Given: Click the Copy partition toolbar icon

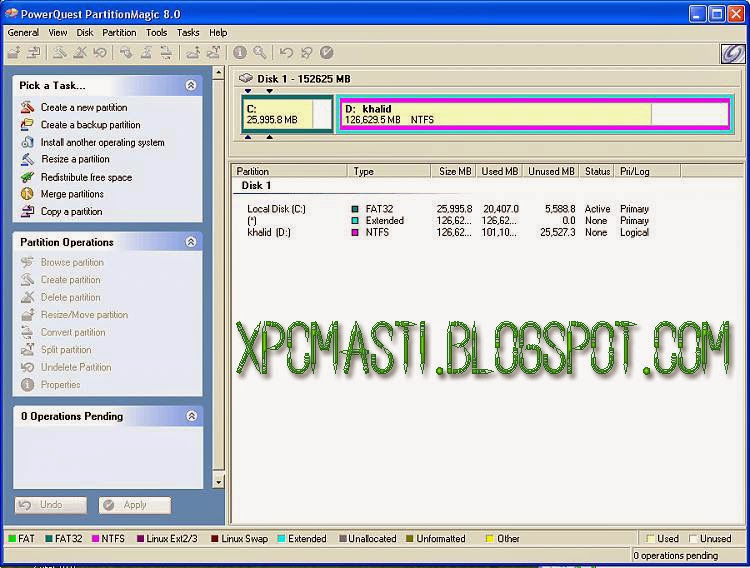Looking at the screenshot, I should click(33, 52).
